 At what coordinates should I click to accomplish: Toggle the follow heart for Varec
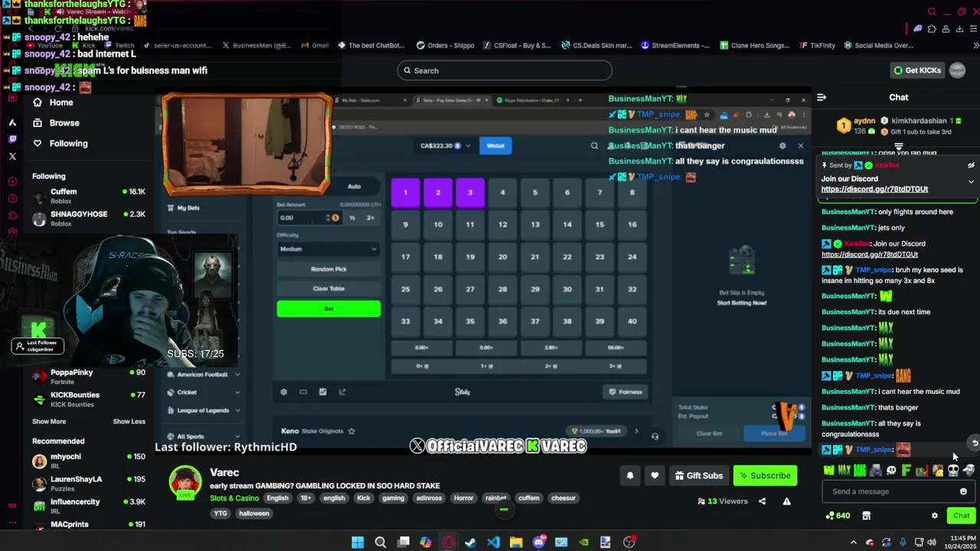point(655,475)
